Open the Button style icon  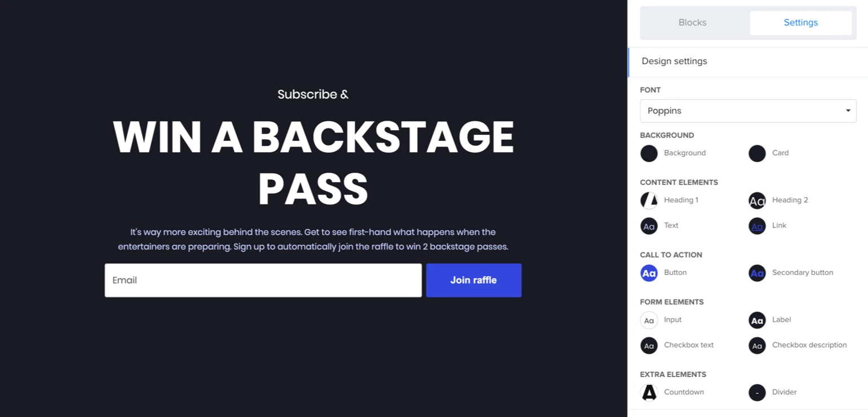click(x=649, y=273)
